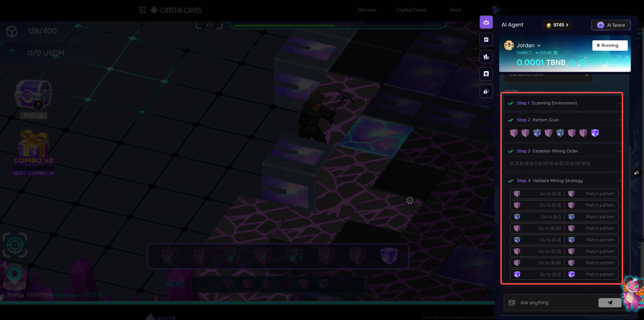The width and height of the screenshot is (644, 320).
Task: Click Jordan's avatar picture
Action: coord(509,45)
